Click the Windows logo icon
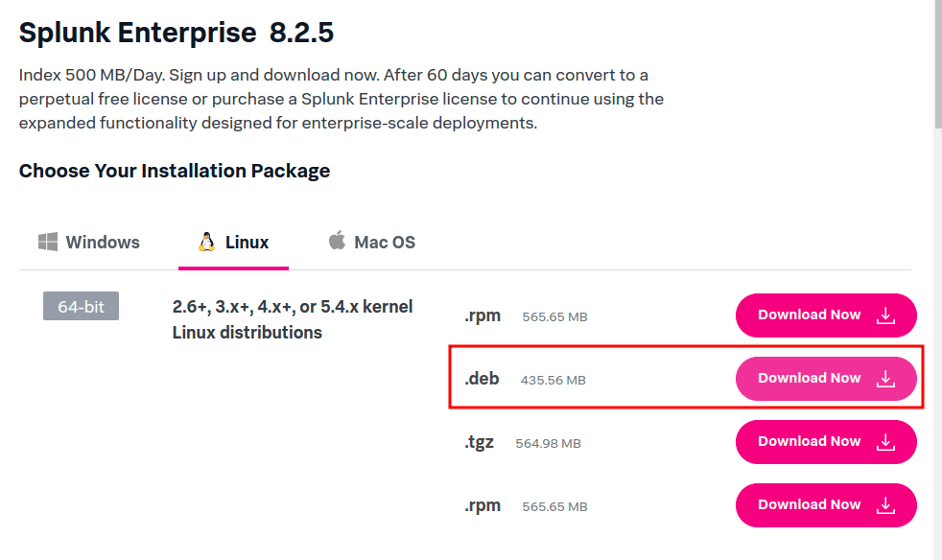The width and height of the screenshot is (942, 560). pyautogui.click(x=47, y=243)
